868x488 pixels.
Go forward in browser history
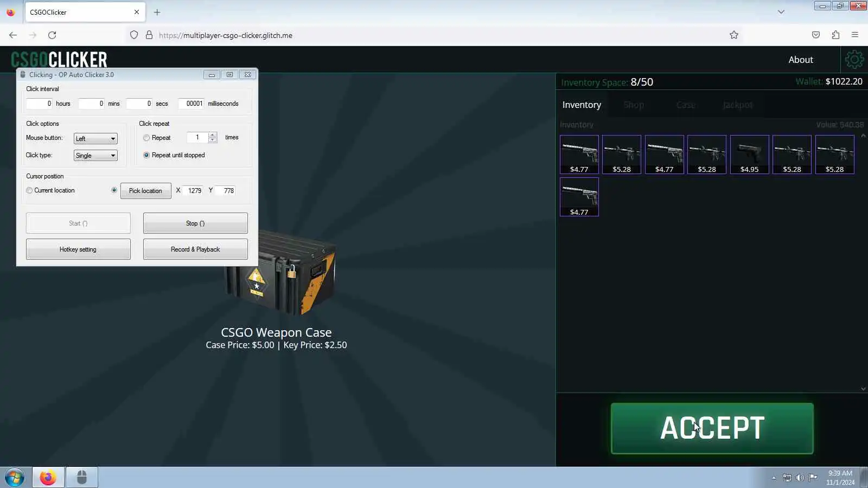(x=33, y=35)
